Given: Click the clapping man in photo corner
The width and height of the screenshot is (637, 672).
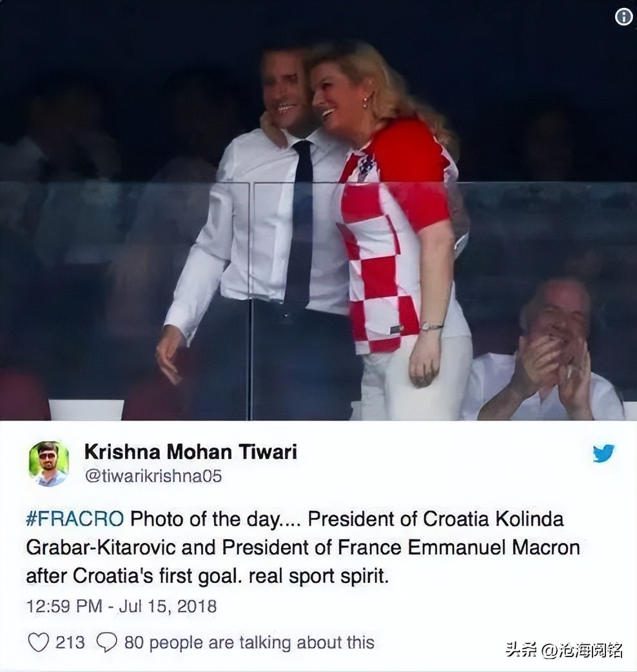Looking at the screenshot, I should point(551,351).
